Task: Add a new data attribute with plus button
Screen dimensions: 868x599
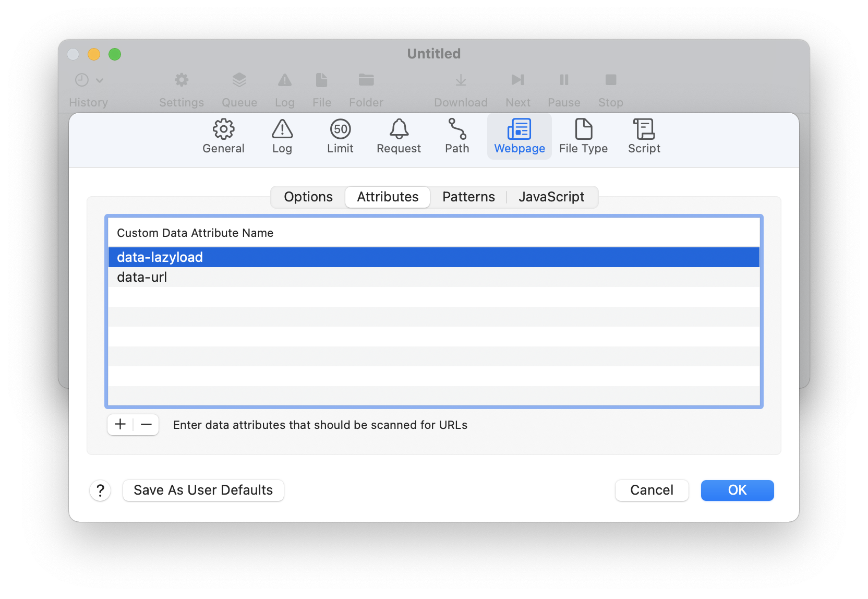Action: click(119, 424)
